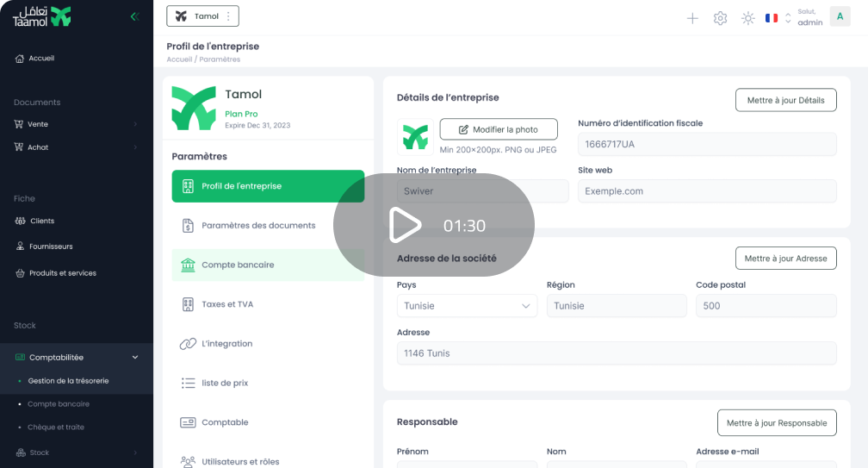Click the Vente cart icon
This screenshot has height=468, width=868.
pos(19,124)
